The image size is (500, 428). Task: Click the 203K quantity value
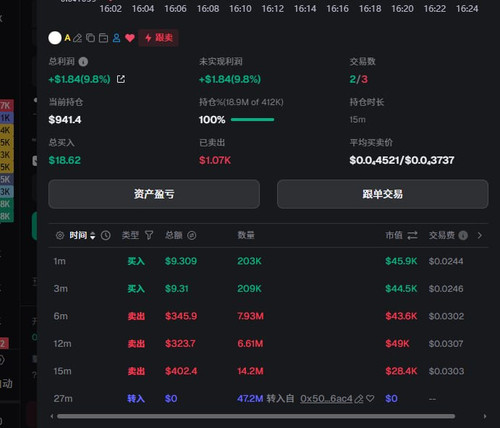coord(249,261)
